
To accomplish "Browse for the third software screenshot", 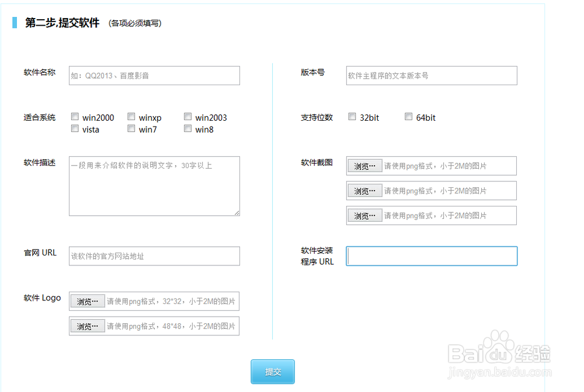I will [364, 215].
